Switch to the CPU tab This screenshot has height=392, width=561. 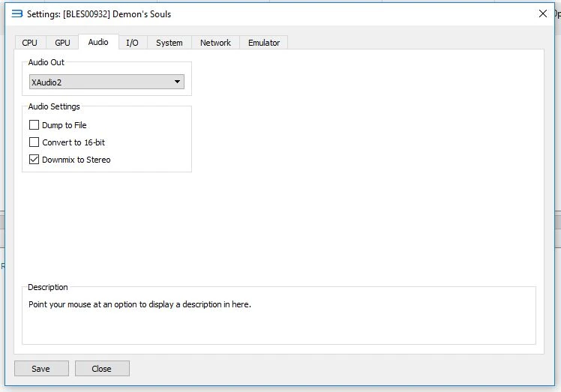(29, 43)
